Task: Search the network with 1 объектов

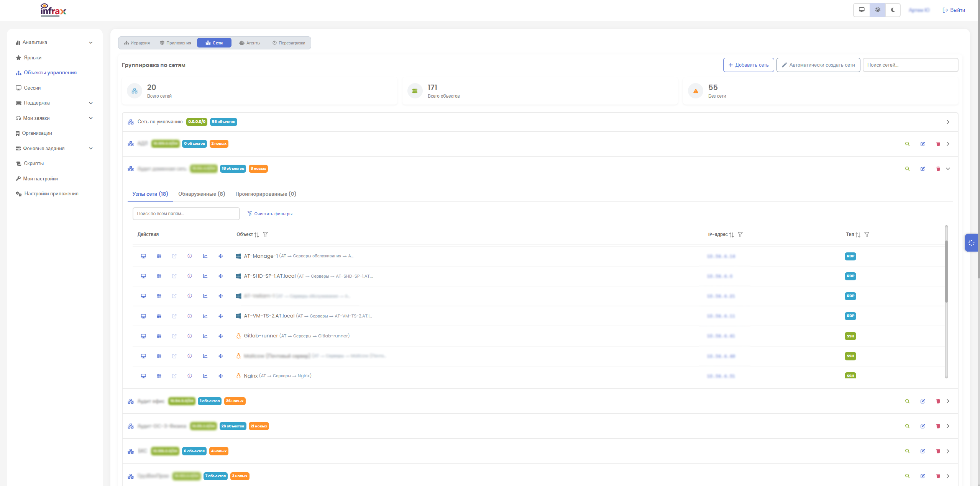Action: pyautogui.click(x=907, y=401)
